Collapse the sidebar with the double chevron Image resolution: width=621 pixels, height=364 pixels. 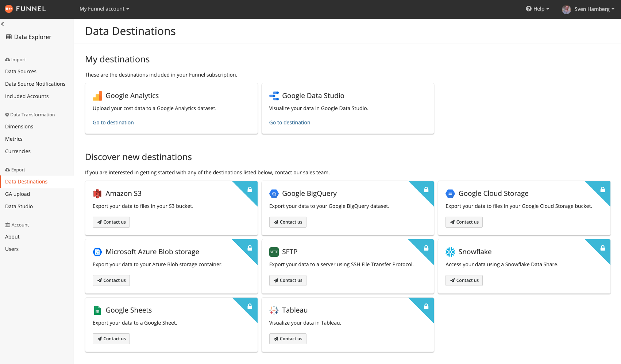click(2, 24)
